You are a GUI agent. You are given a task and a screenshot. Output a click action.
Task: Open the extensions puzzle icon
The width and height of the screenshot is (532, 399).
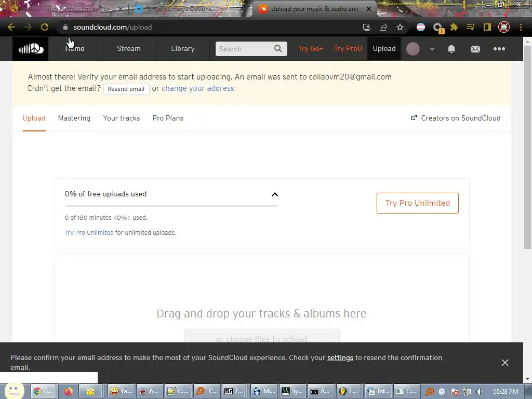pyautogui.click(x=454, y=27)
